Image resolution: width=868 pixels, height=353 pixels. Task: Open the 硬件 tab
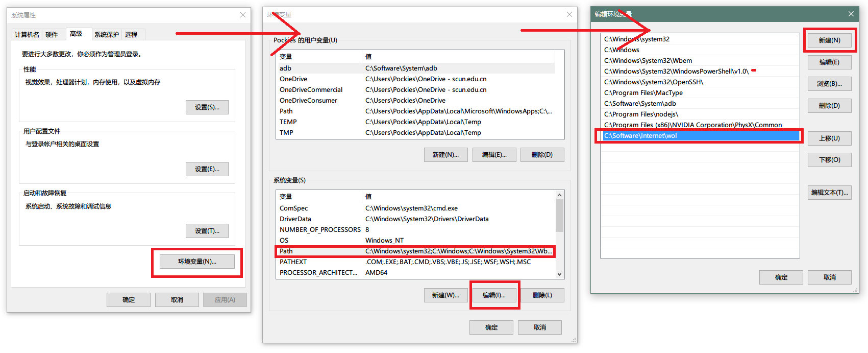[x=52, y=35]
